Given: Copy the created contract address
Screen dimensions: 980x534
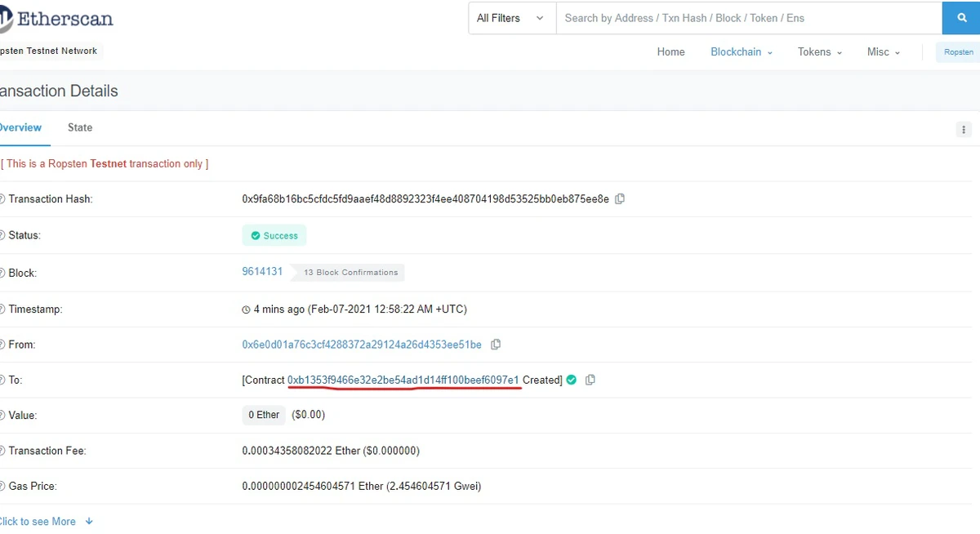Looking at the screenshot, I should (590, 380).
